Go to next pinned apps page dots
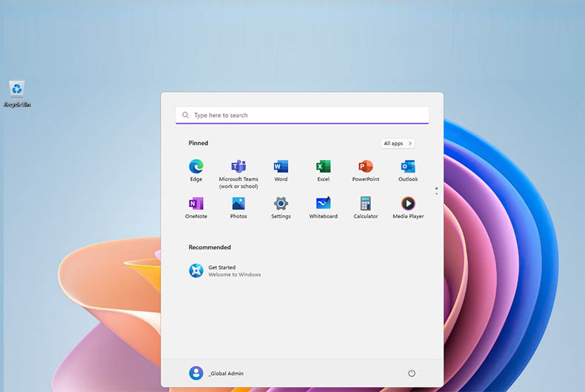The height and width of the screenshot is (392, 585). [436, 191]
